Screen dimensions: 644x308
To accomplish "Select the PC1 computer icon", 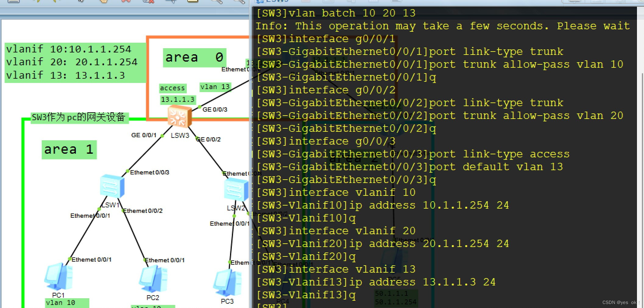I will (x=58, y=277).
